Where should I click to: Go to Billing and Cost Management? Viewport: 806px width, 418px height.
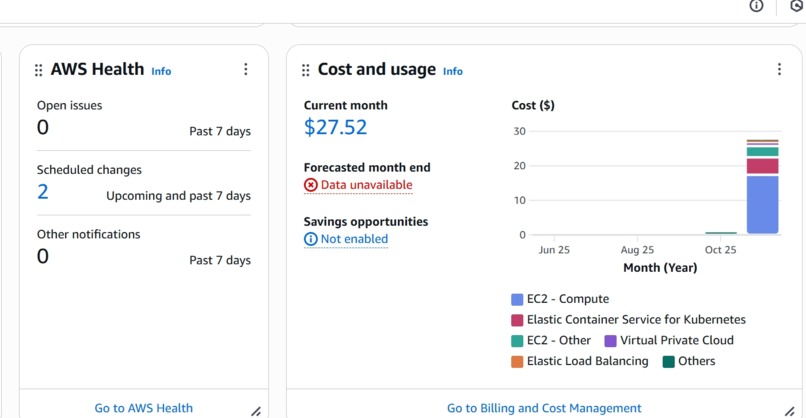pos(544,408)
